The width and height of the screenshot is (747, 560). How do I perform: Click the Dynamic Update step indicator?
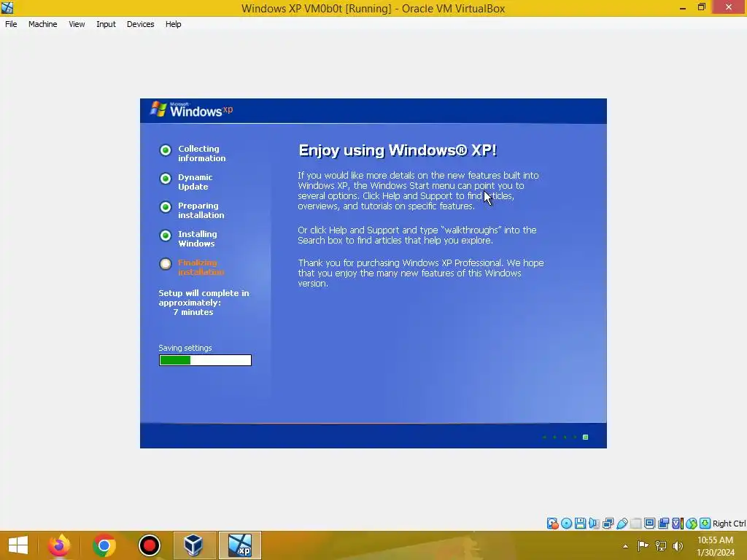click(x=166, y=179)
